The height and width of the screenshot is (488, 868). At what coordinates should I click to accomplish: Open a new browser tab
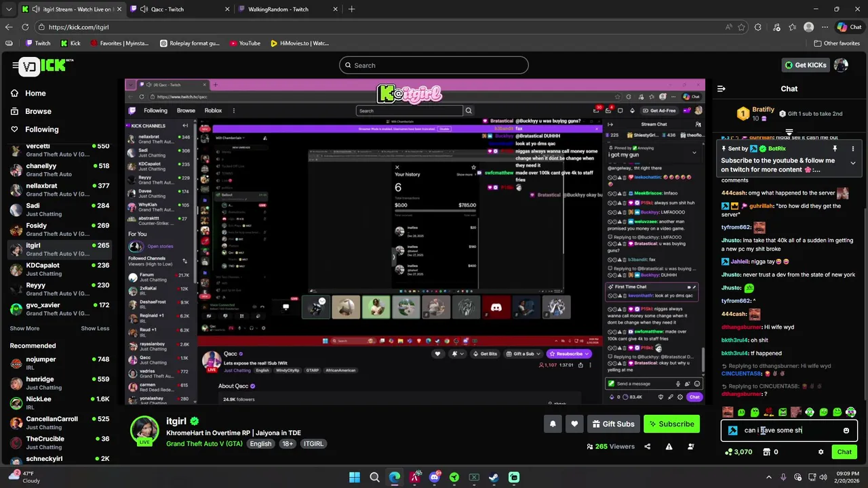[x=351, y=9]
